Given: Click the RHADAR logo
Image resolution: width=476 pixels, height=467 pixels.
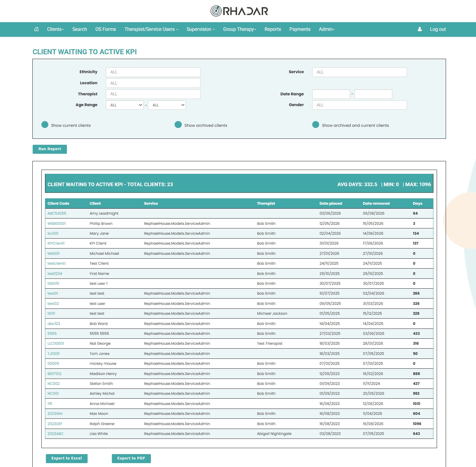Looking at the screenshot, I should (239, 11).
